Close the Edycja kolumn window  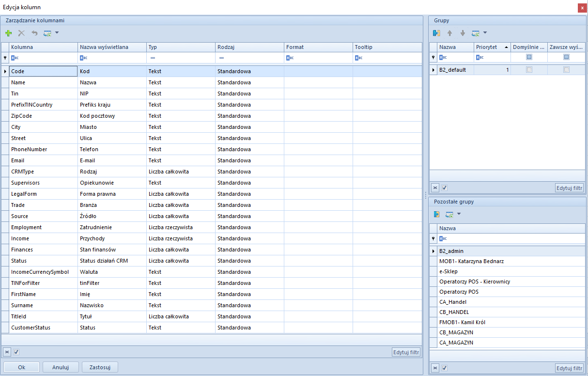point(581,8)
